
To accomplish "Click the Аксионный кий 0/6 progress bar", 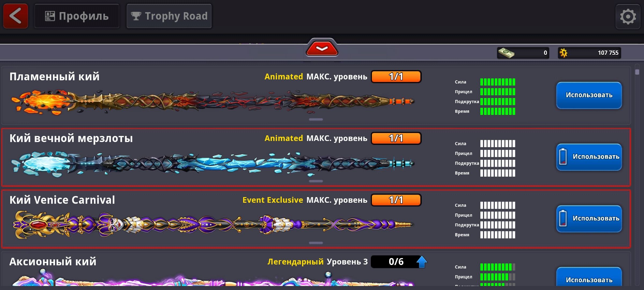I will [396, 262].
